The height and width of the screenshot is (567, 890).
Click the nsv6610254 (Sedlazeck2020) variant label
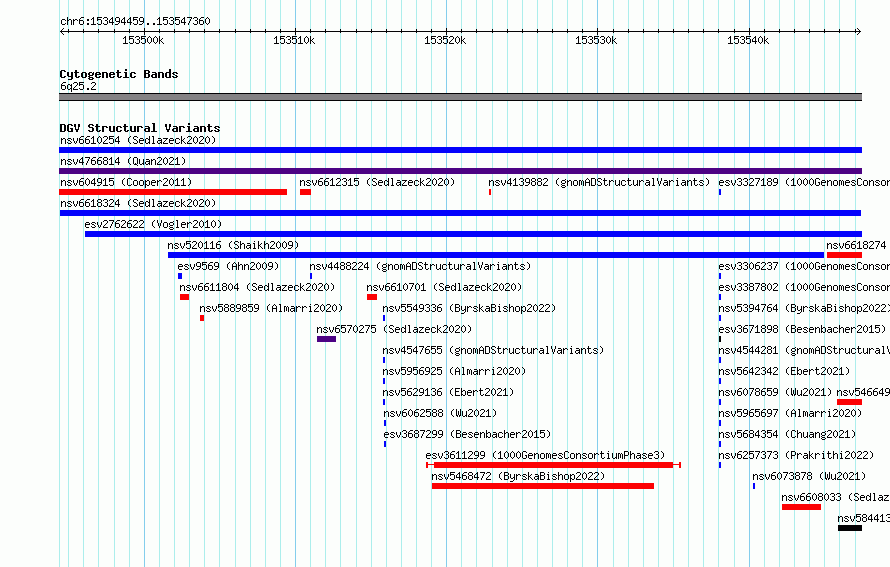[138, 140]
